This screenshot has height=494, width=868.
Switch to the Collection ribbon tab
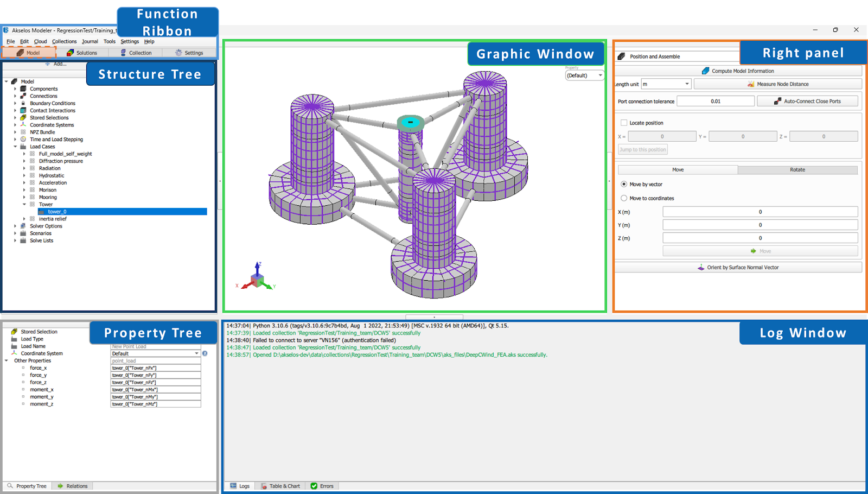[136, 53]
